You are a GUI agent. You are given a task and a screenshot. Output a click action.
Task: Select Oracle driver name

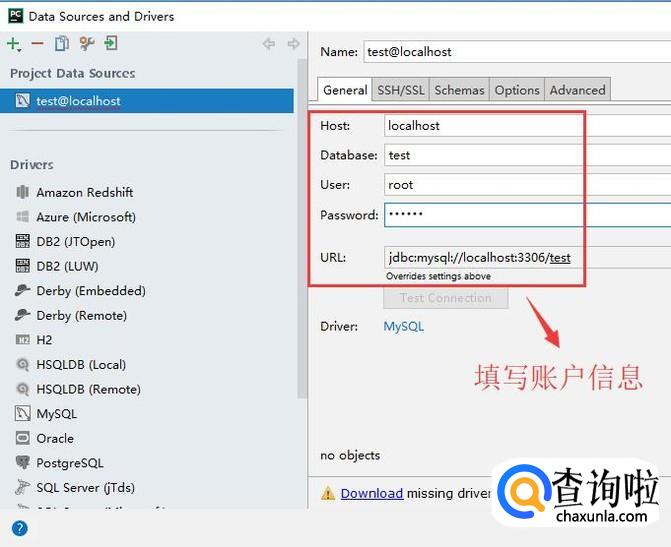click(x=55, y=438)
